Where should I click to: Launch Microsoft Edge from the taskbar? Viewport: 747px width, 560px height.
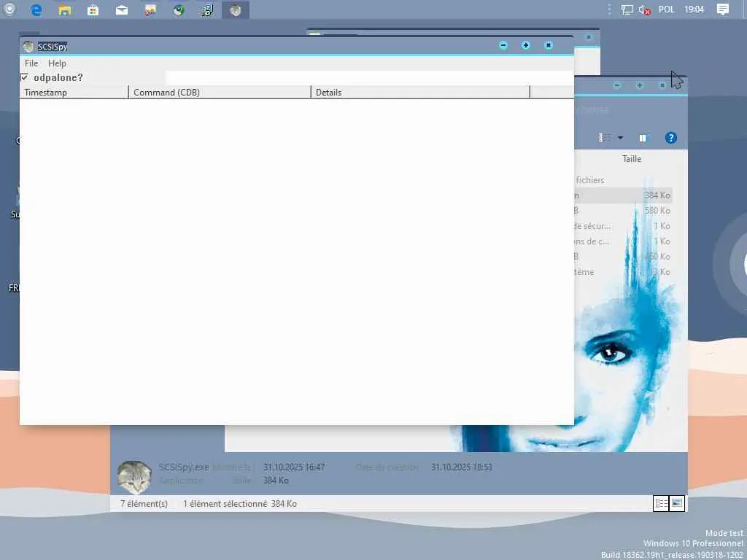(36, 9)
